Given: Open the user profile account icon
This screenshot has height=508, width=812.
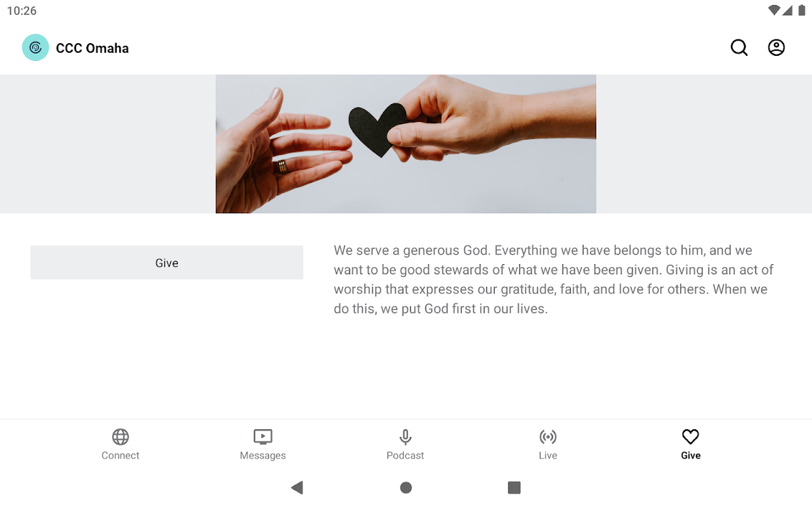Looking at the screenshot, I should [x=776, y=48].
